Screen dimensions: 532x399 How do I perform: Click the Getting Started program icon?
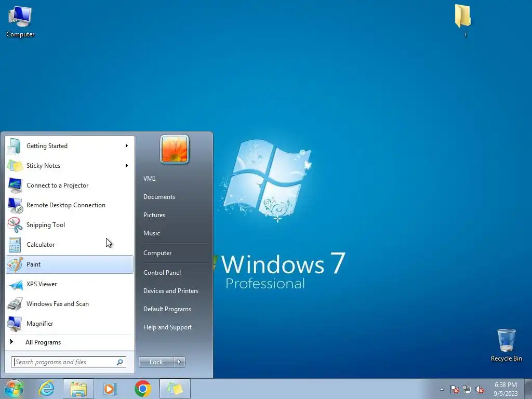tap(14, 146)
